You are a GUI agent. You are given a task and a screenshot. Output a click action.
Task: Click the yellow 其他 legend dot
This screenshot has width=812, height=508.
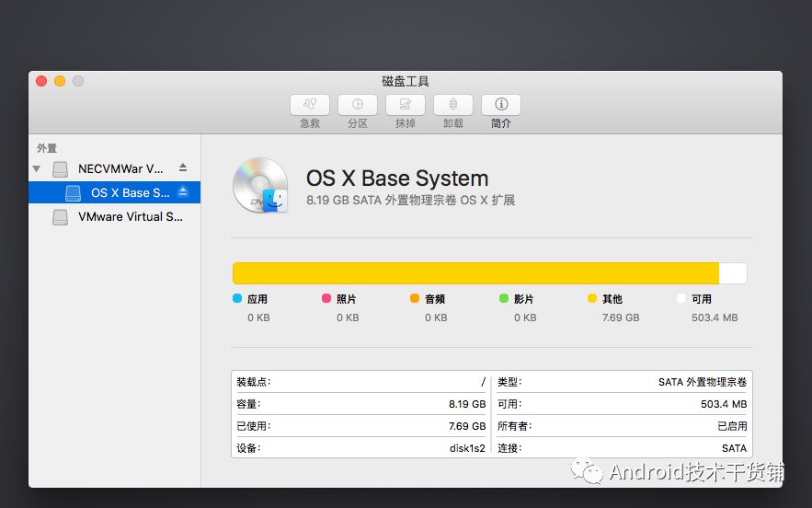pyautogui.click(x=592, y=298)
